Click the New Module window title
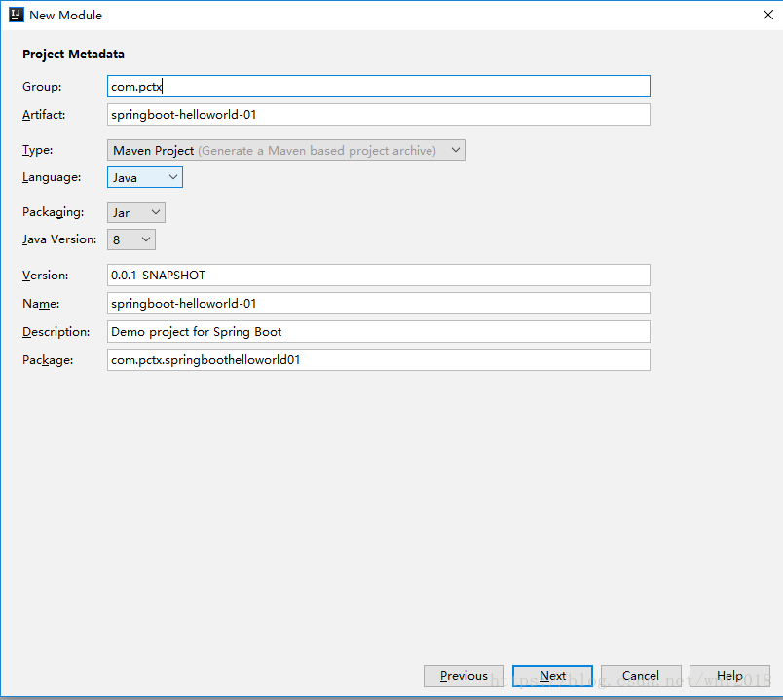The image size is (783, 700). tap(66, 15)
